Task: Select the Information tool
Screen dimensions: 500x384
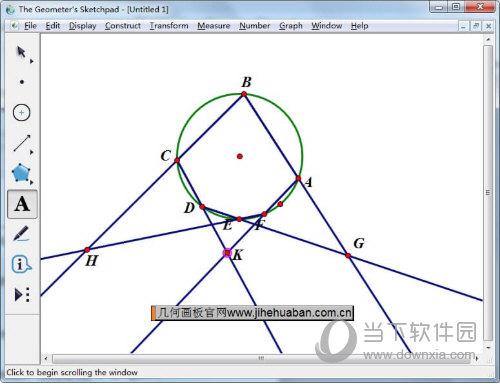Action: [21, 265]
